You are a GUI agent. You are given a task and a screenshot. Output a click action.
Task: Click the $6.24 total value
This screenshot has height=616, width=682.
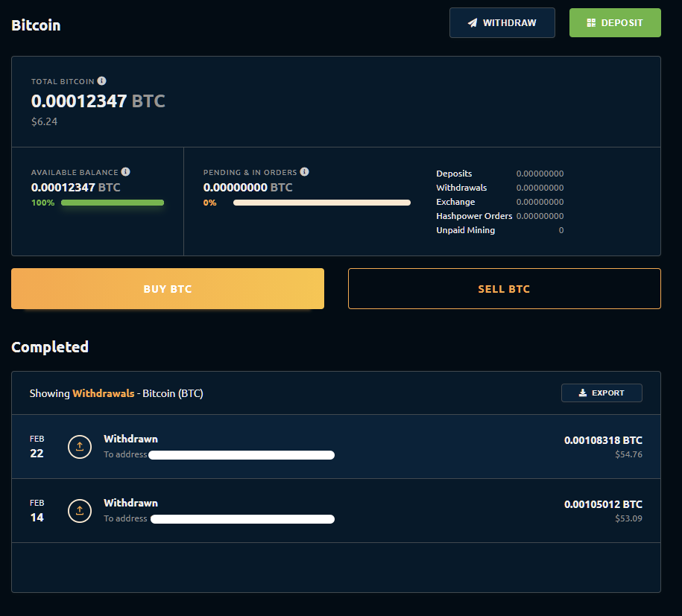[44, 121]
